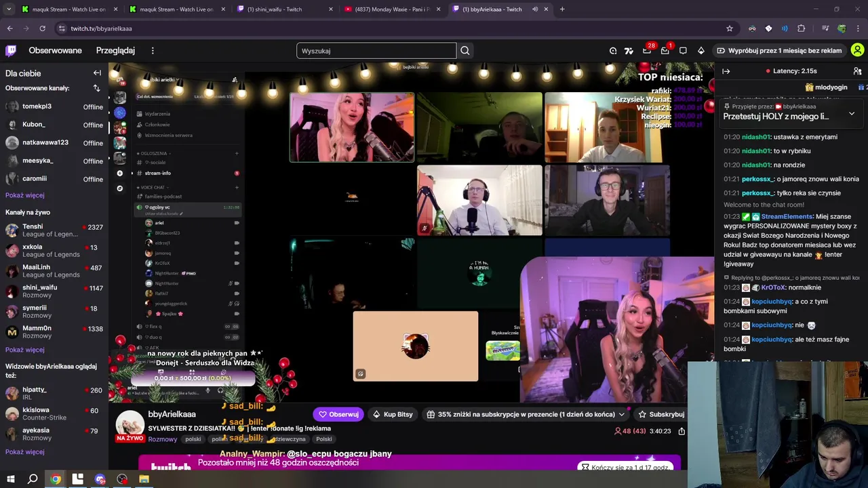Click Kup Bitsy button
868x488 pixels.
pos(393,414)
